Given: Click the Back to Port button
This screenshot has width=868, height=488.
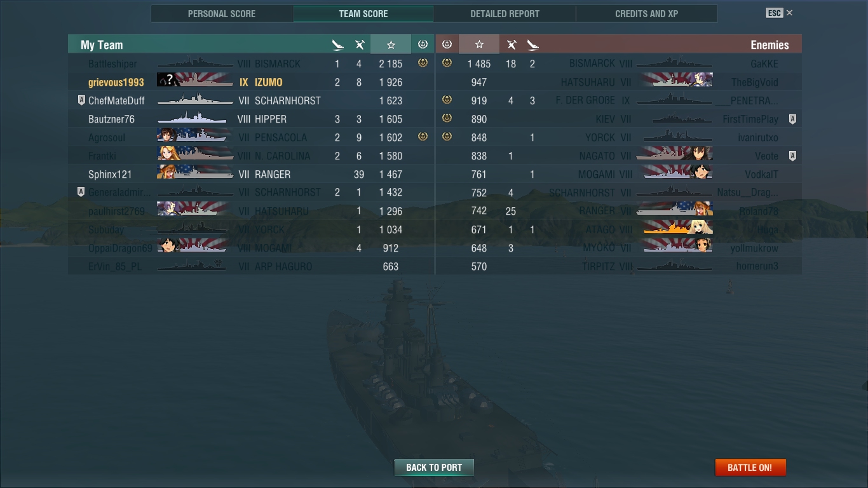Looking at the screenshot, I should coord(434,467).
